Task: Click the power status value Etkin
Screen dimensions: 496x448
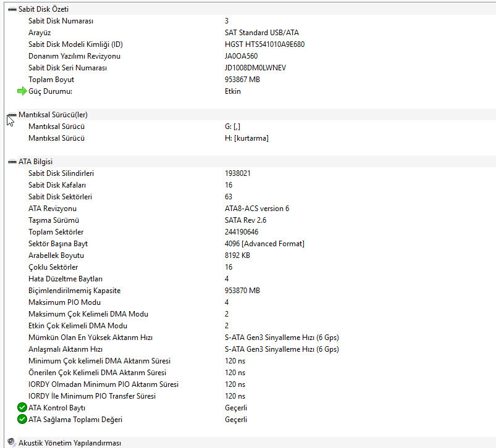Action: click(x=232, y=91)
